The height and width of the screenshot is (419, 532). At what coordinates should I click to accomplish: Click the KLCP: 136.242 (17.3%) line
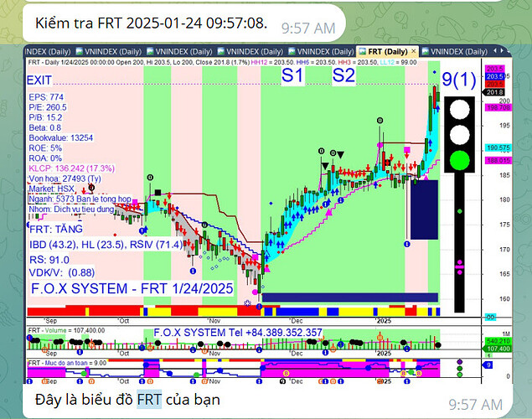coord(71,168)
